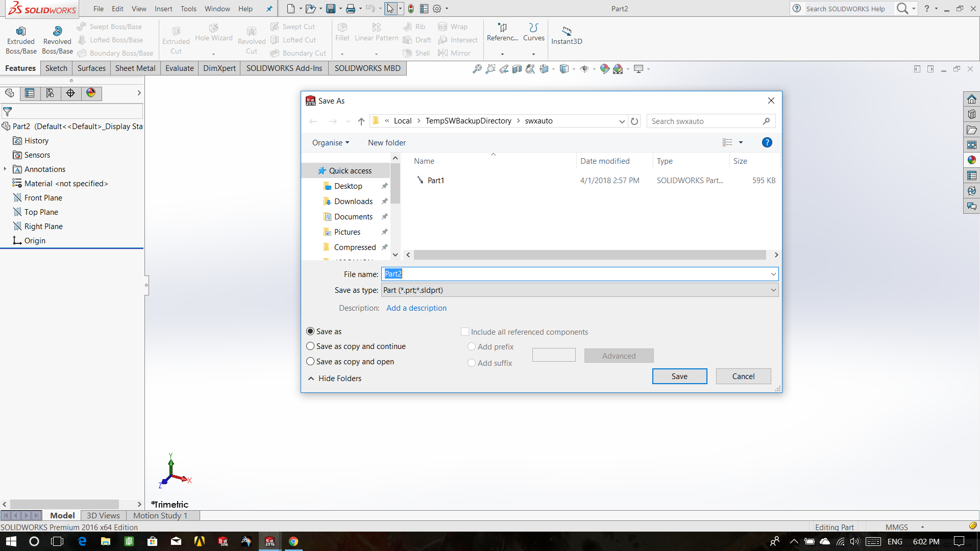
Task: Select Save as copy and continue
Action: (310, 346)
